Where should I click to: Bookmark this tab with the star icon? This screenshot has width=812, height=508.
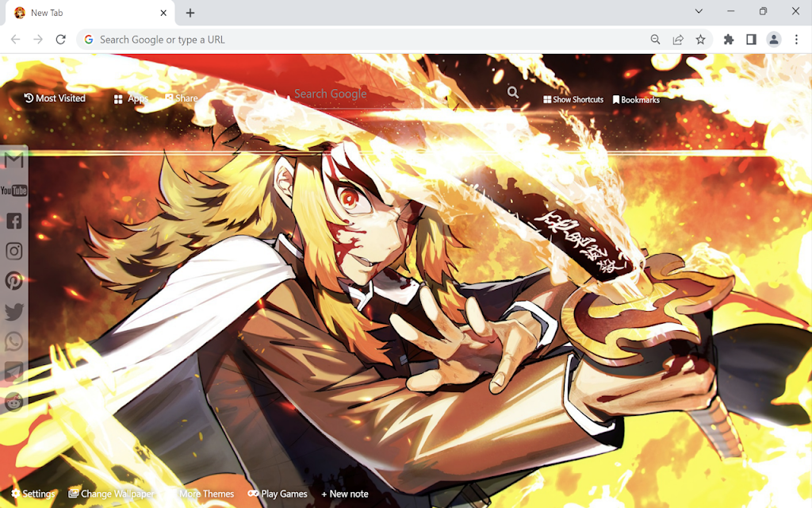pyautogui.click(x=700, y=40)
